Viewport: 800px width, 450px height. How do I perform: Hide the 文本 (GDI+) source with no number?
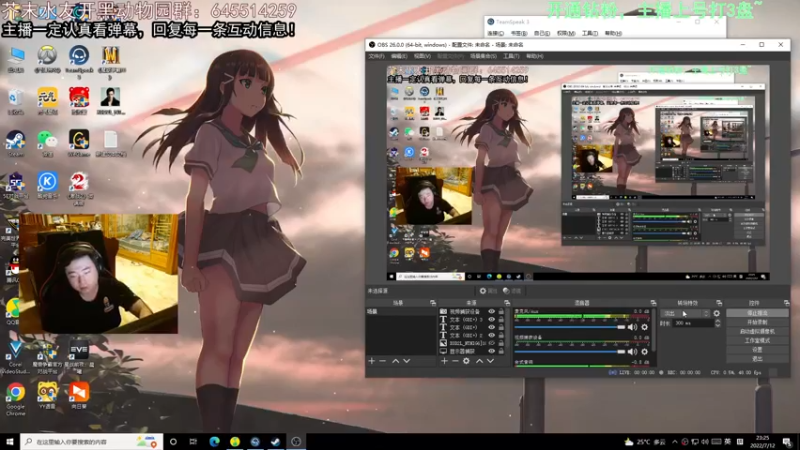click(x=491, y=328)
